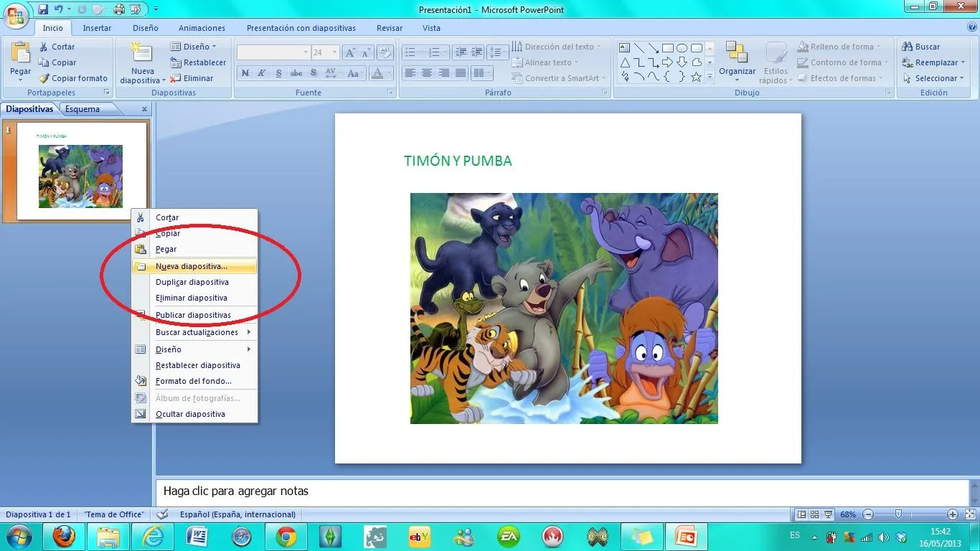Click Buscar in Edición group
The width and height of the screenshot is (980, 551).
921,47
